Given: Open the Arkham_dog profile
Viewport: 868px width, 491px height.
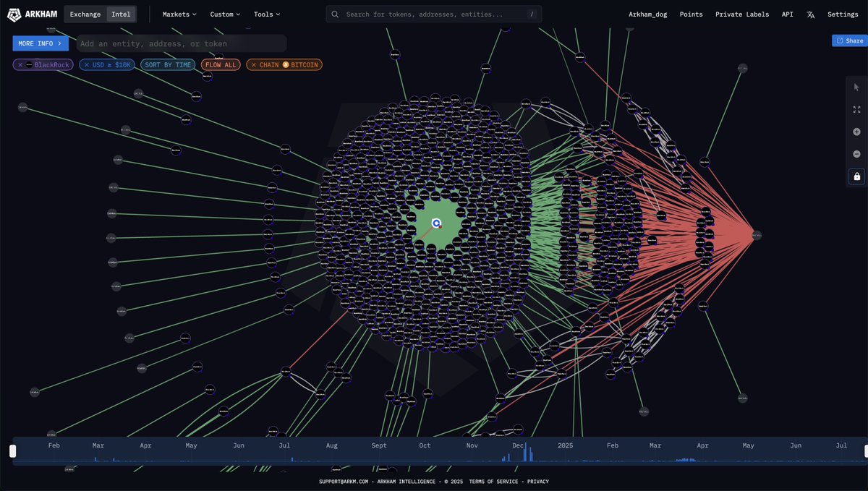Looking at the screenshot, I should 648,14.
